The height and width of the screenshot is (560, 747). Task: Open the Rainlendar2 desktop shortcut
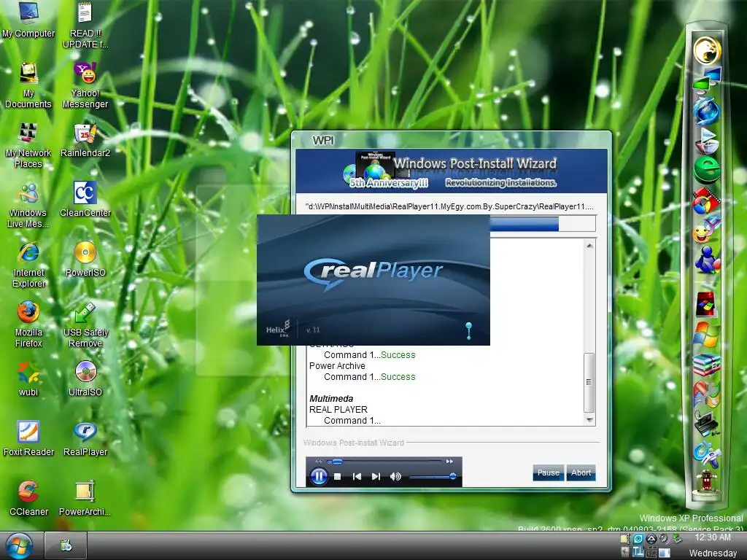(85, 139)
